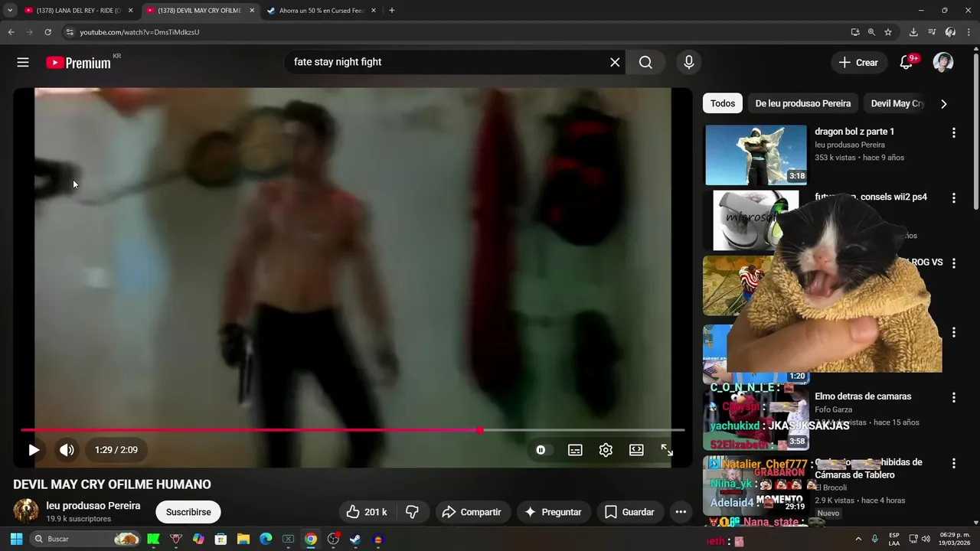Click the Preguntar button
The image size is (980, 551).
pos(554,512)
